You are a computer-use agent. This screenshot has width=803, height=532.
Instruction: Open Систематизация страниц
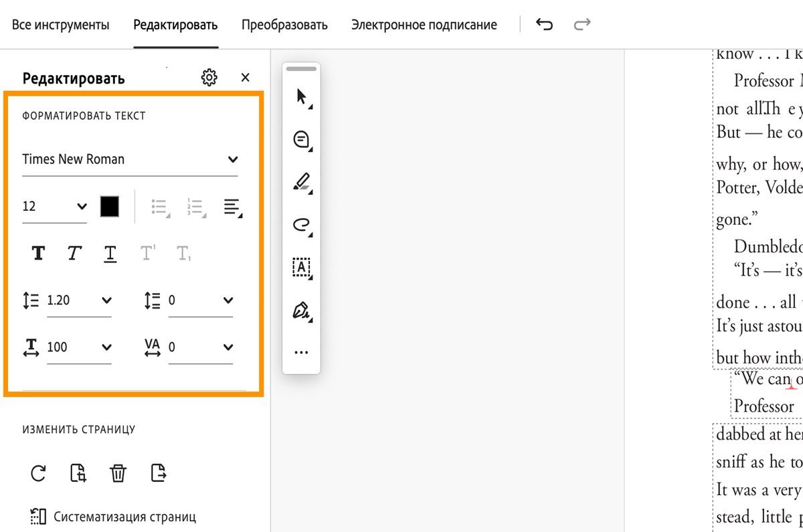coord(113,517)
